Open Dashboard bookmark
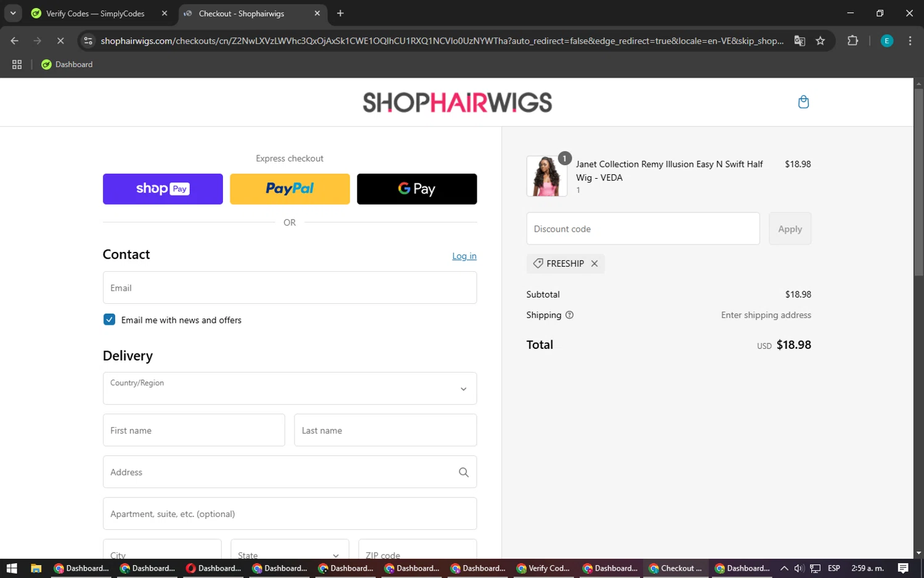This screenshot has height=578, width=924. click(67, 64)
